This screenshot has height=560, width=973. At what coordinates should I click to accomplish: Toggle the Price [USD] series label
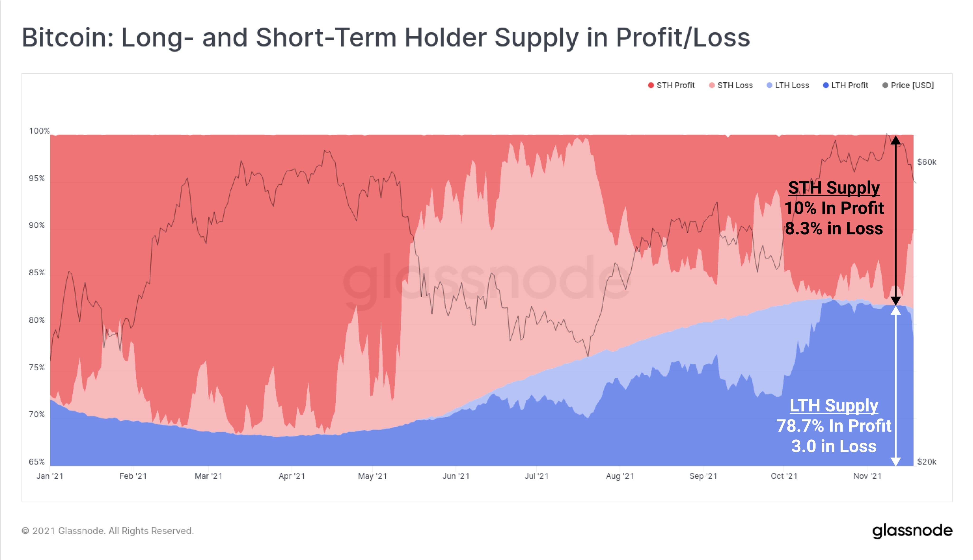pos(912,85)
